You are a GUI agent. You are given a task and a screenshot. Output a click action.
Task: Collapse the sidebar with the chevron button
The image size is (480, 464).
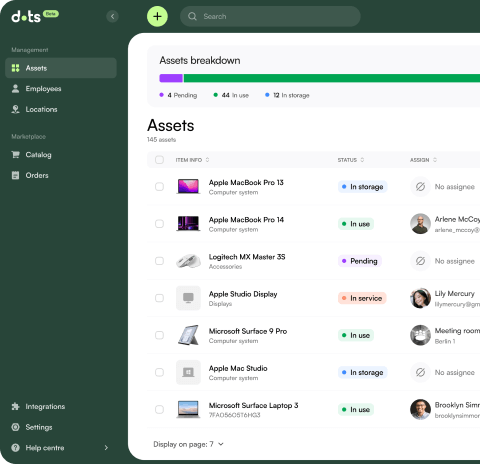coord(112,16)
